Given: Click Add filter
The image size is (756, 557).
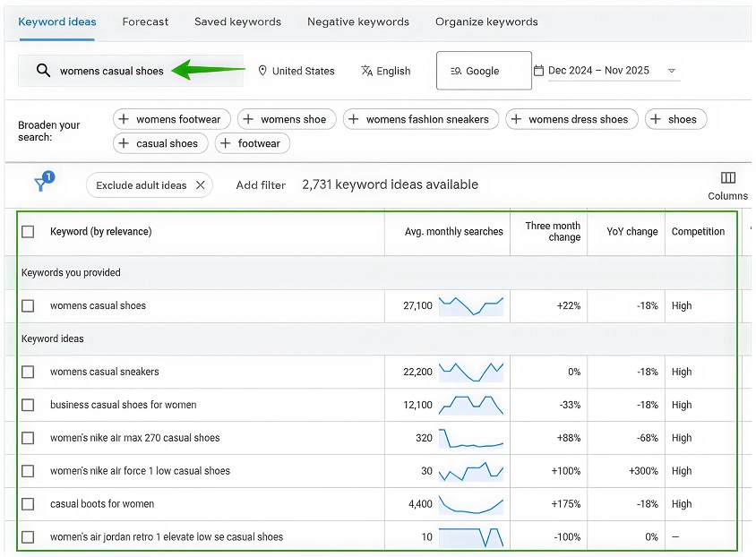Looking at the screenshot, I should (261, 185).
